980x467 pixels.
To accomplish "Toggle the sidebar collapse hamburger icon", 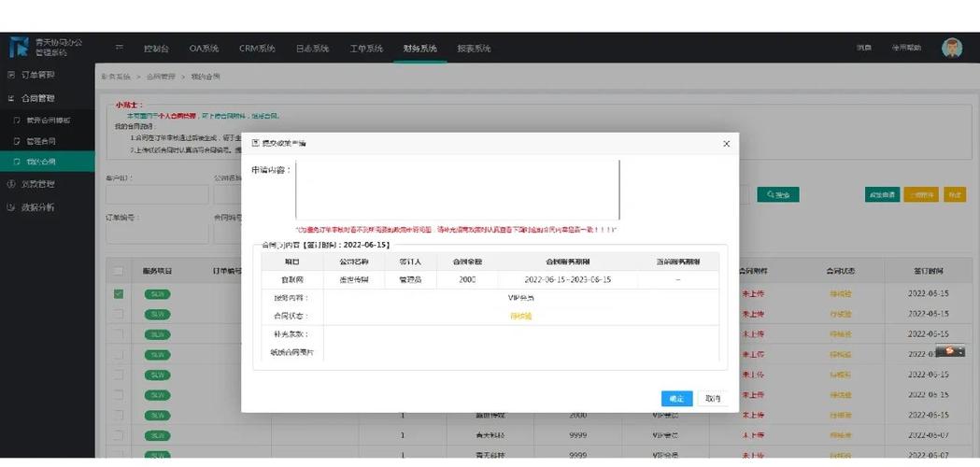I will (x=120, y=49).
